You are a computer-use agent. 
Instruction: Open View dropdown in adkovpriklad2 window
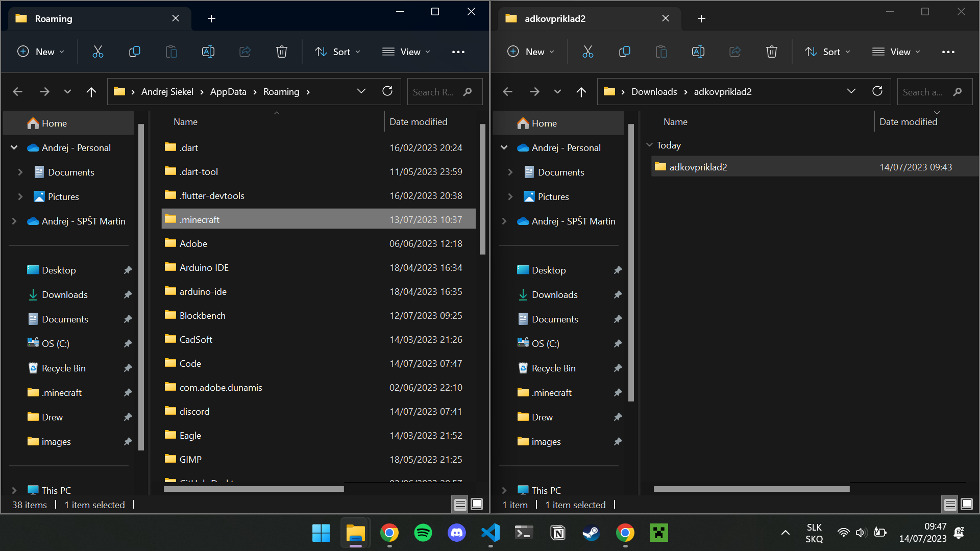(896, 52)
